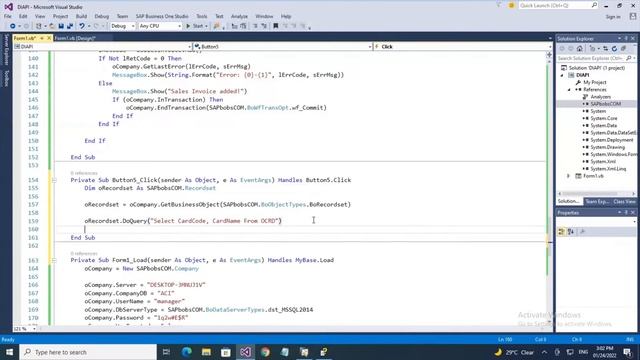The width and height of the screenshot is (640, 360).
Task: Click the Property Pages wrench icon
Action: coord(582,232)
